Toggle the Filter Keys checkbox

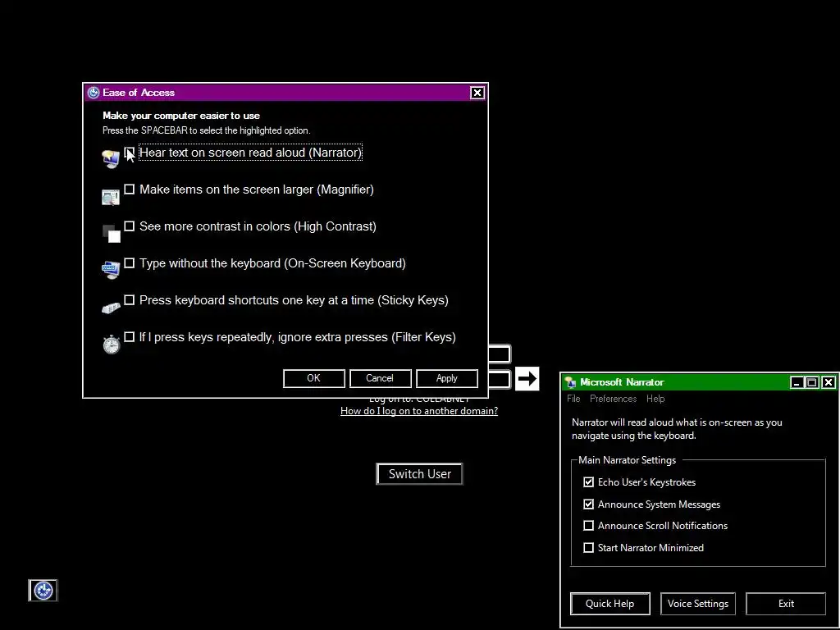pos(129,337)
